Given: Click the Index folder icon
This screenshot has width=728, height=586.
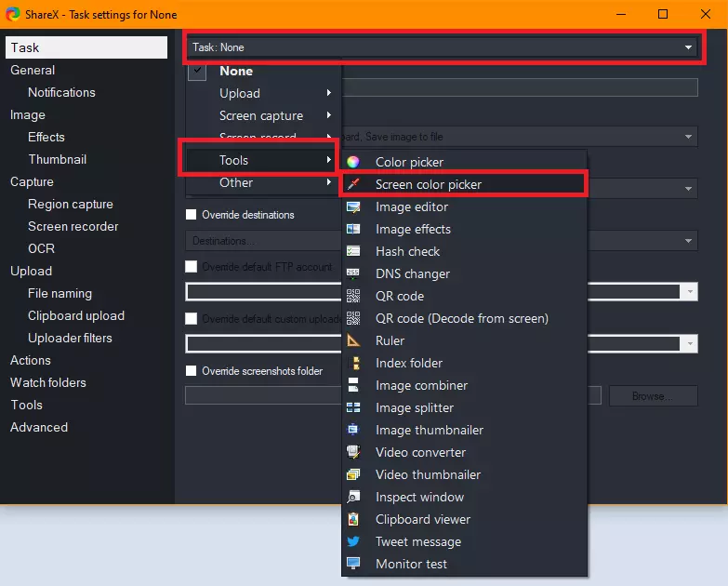Looking at the screenshot, I should tap(355, 363).
